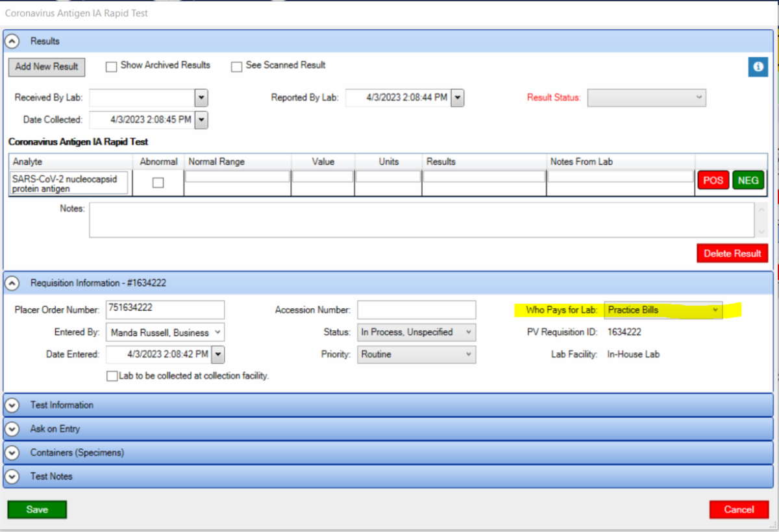This screenshot has height=532, width=779.
Task: Click the blue information icon
Action: coord(758,67)
